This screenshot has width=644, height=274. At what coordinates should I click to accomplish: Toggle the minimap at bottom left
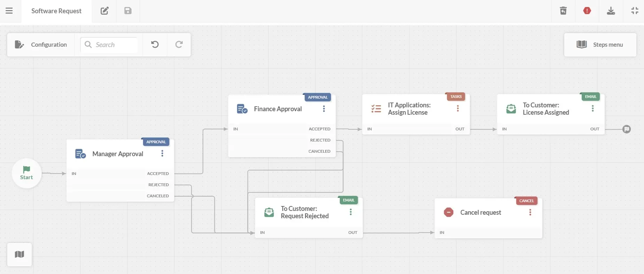(19, 254)
